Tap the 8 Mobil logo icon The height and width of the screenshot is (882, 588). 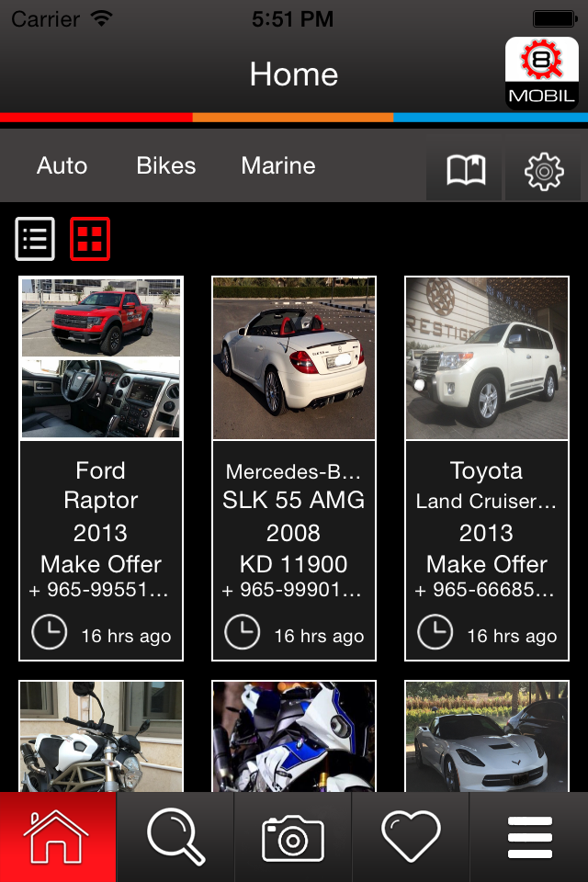click(x=541, y=73)
